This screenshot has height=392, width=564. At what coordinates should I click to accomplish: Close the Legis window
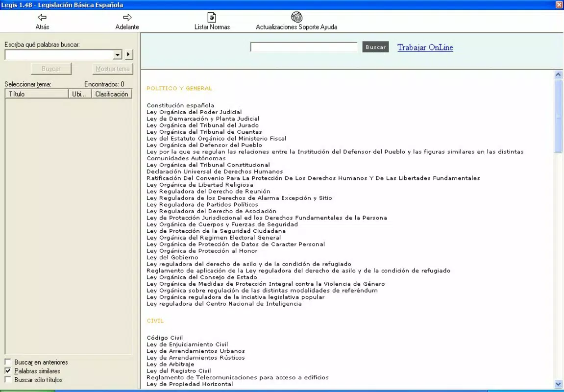559,5
